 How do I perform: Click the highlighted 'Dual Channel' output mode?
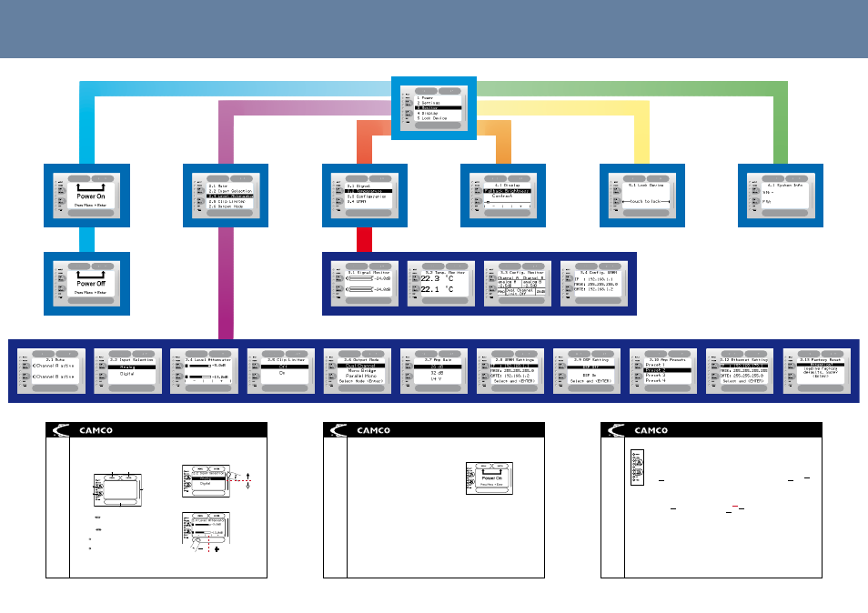point(361,366)
